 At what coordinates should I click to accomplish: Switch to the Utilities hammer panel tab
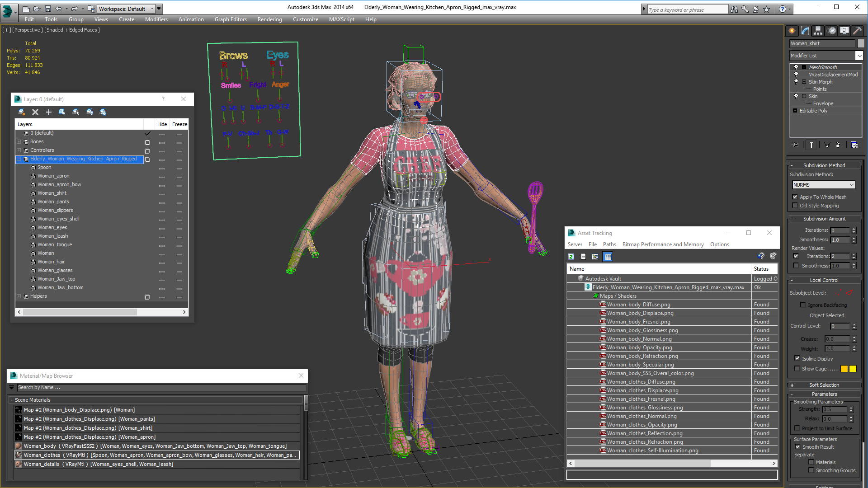coord(858,31)
